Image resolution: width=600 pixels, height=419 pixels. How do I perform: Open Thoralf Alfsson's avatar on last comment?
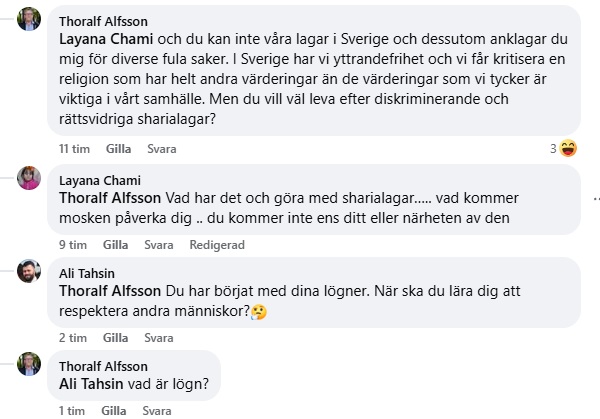(x=29, y=364)
